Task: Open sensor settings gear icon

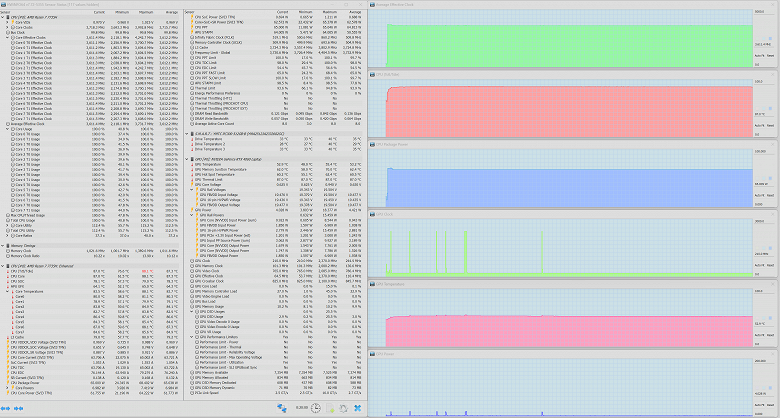Action: pyautogui.click(x=343, y=408)
